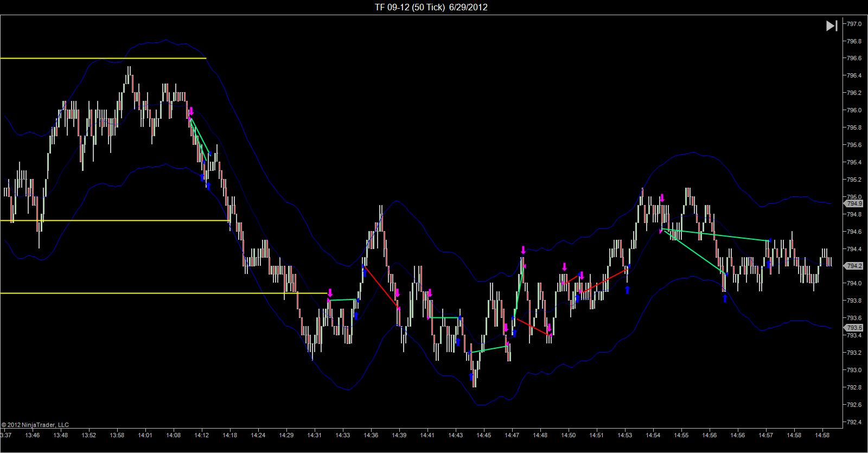868x453 pixels.
Task: Click the 14:55 time axis label
Action: click(x=681, y=435)
